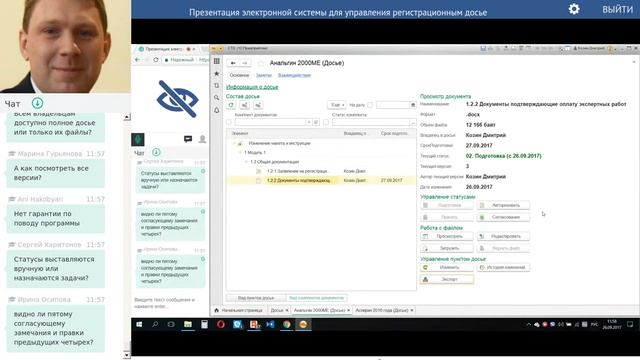Open the Еще dropdown menu
Screen dimensions: 640x360
(x=337, y=105)
